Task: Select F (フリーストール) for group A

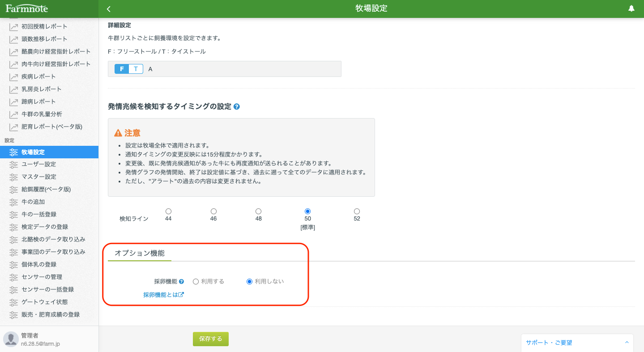Action: pos(122,69)
